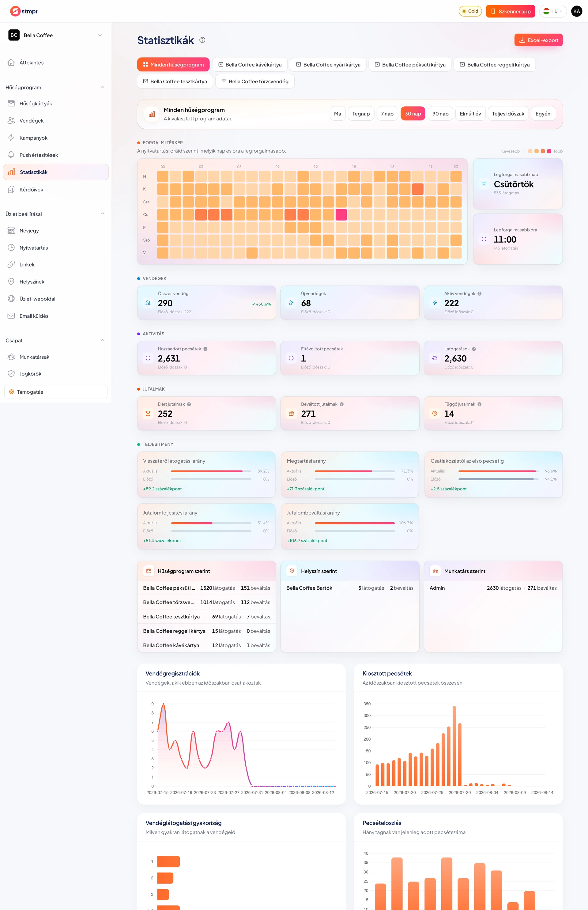
Task: Open the Bella Coffee business switcher
Action: [x=56, y=35]
